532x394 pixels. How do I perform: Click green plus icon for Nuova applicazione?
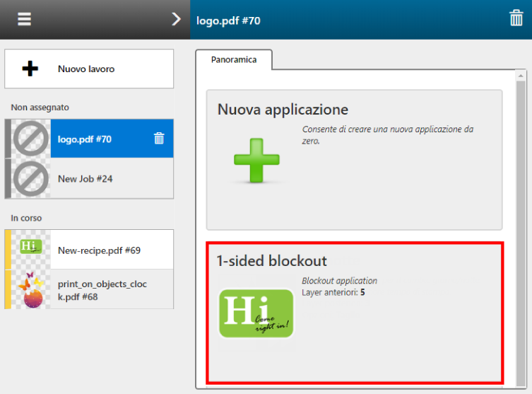click(256, 160)
